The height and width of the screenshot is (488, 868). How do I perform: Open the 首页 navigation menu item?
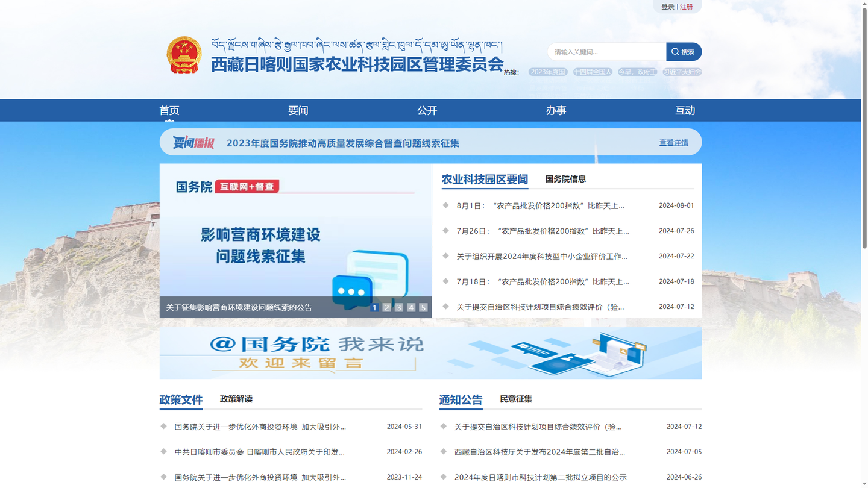pos(169,110)
